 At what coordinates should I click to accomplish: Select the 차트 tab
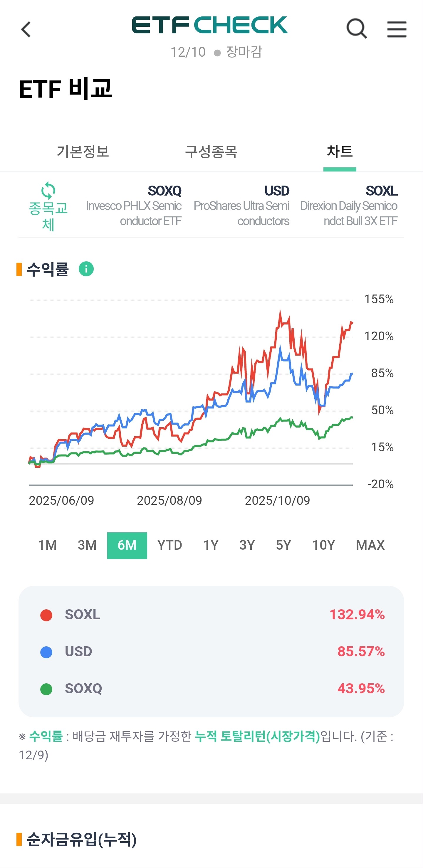(339, 152)
